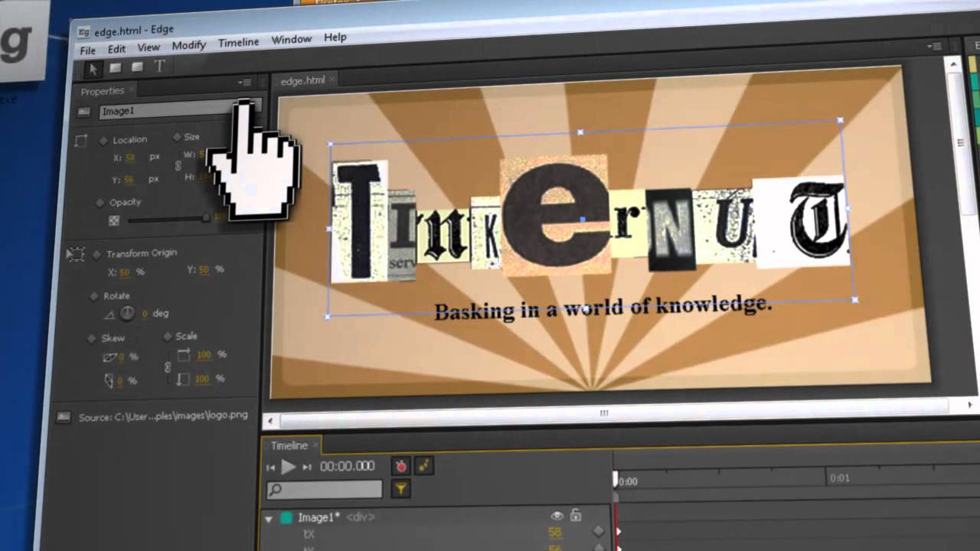Screen dimensions: 980x551
Task: Toggle the lock for Image1 layer
Action: (576, 515)
